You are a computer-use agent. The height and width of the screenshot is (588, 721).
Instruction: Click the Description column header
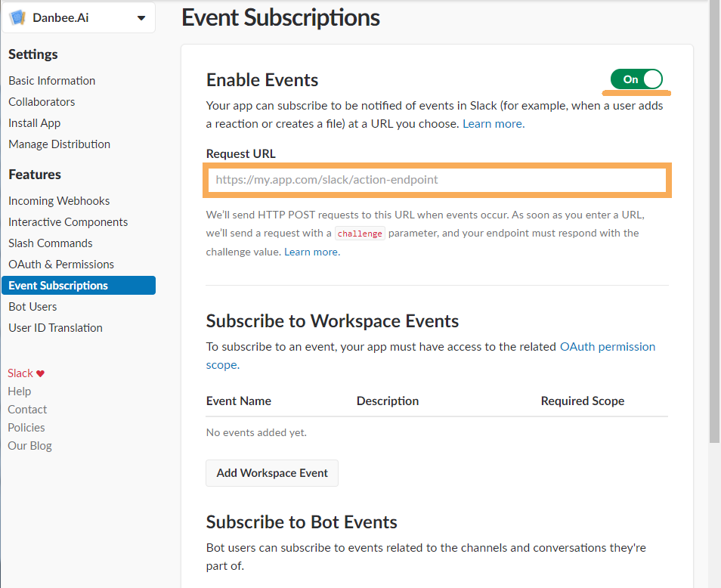coord(388,401)
